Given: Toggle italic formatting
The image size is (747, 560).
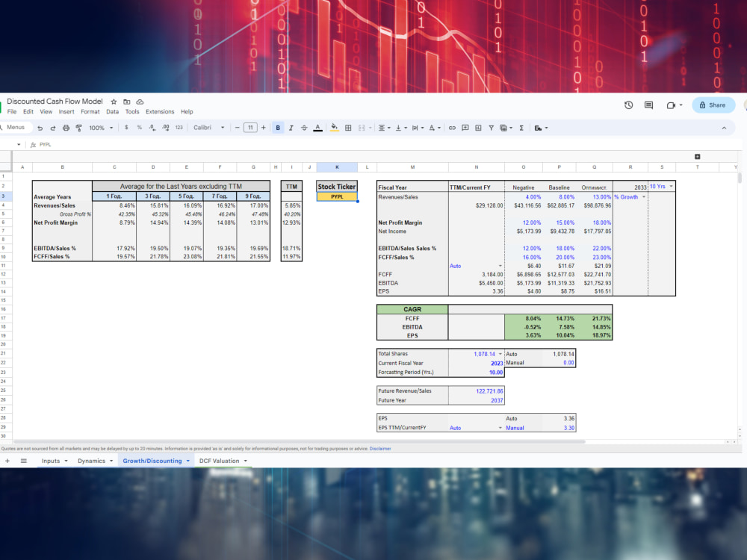Looking at the screenshot, I should click(291, 128).
